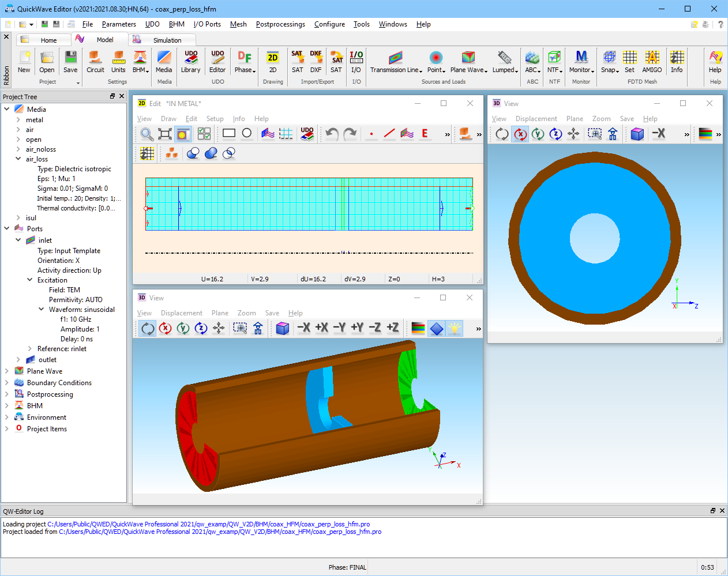This screenshot has height=576, width=728.
Task: Click the undo arrow in 2D Edit toolbar
Action: pos(332,134)
